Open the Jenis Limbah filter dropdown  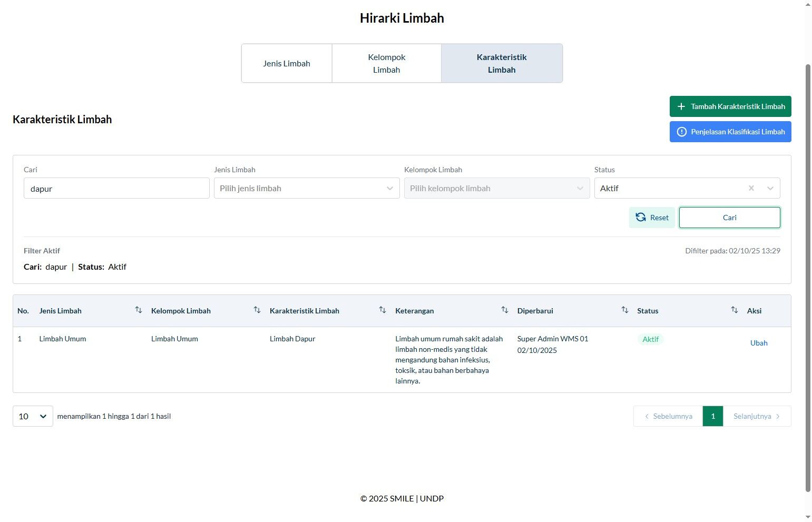(x=307, y=188)
